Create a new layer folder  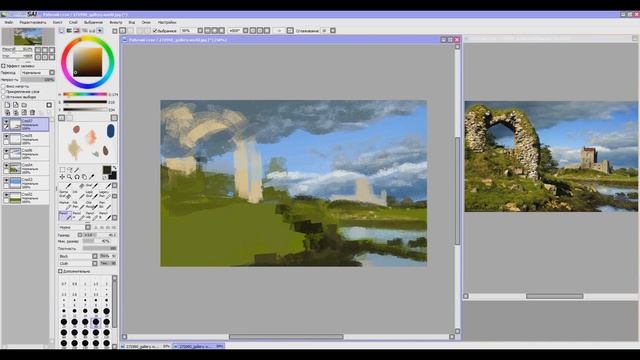click(24, 105)
